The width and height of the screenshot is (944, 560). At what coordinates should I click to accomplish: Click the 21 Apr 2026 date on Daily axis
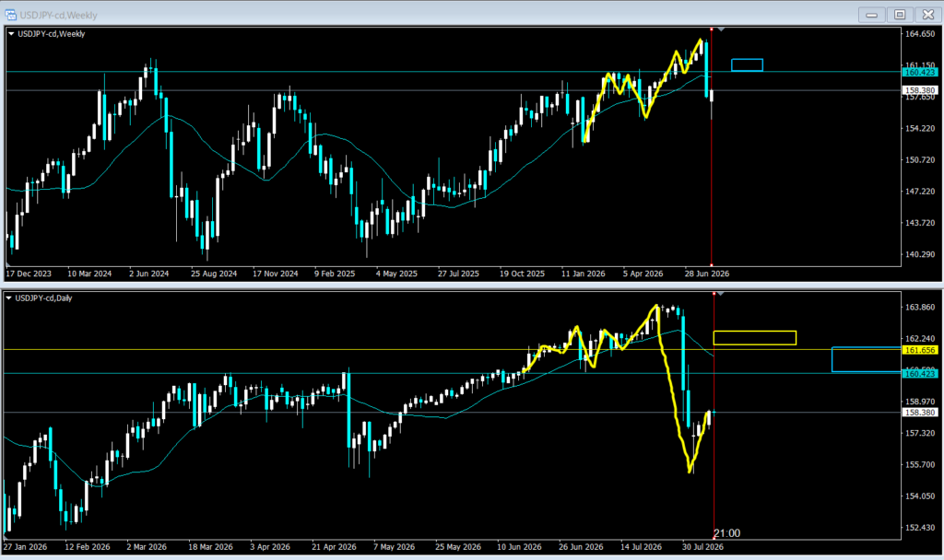tap(334, 547)
